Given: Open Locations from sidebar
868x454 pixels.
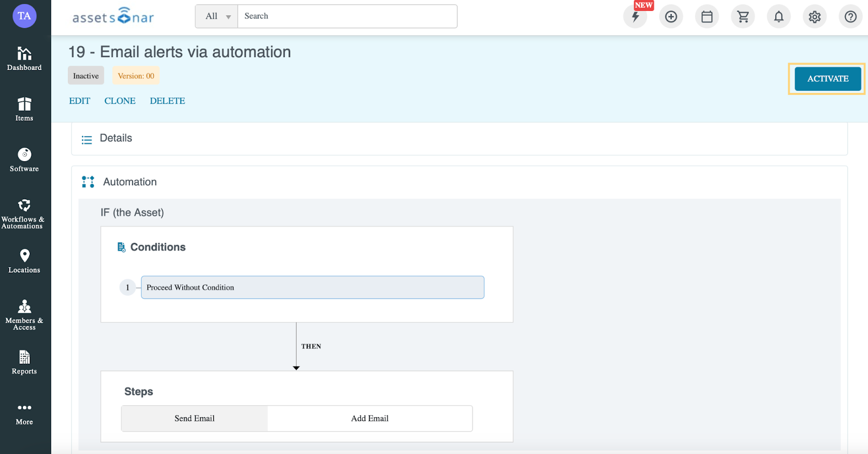Looking at the screenshot, I should click(x=24, y=261).
